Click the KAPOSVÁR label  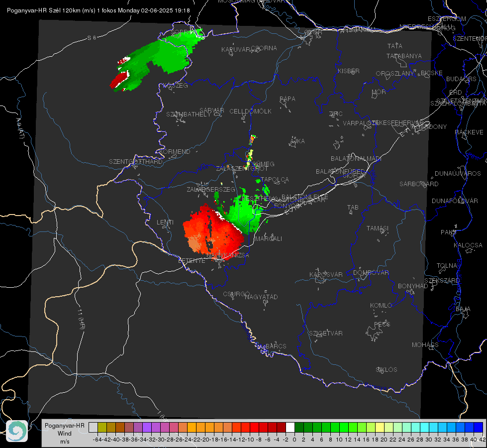tap(326, 274)
